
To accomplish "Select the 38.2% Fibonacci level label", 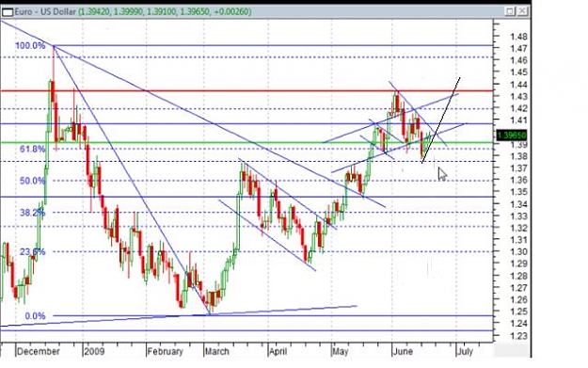I will click(32, 213).
